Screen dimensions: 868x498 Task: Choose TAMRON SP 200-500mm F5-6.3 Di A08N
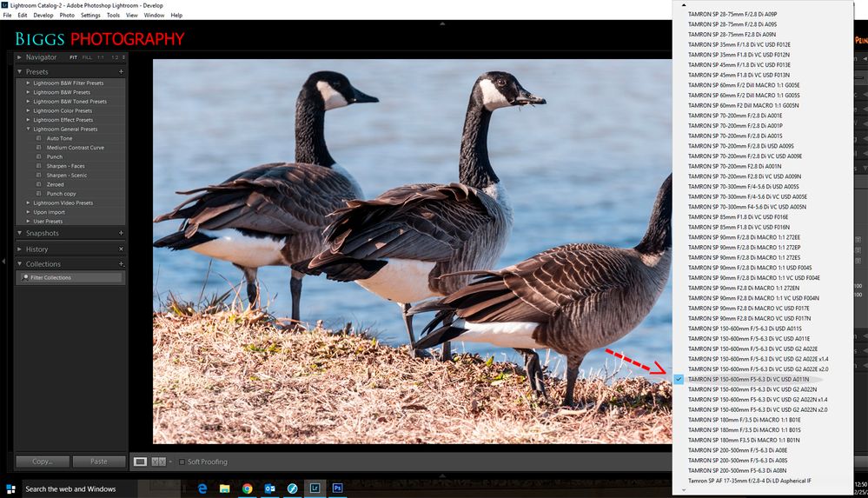coord(738,471)
